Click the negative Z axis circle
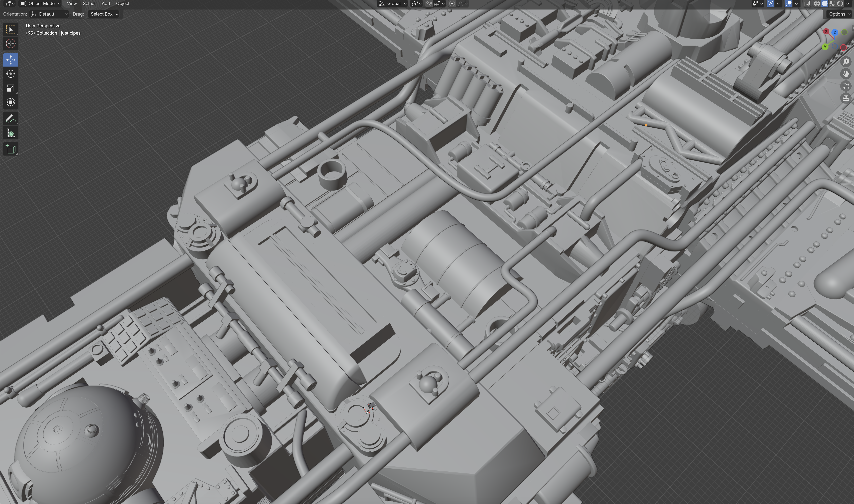The image size is (854, 504). (835, 47)
